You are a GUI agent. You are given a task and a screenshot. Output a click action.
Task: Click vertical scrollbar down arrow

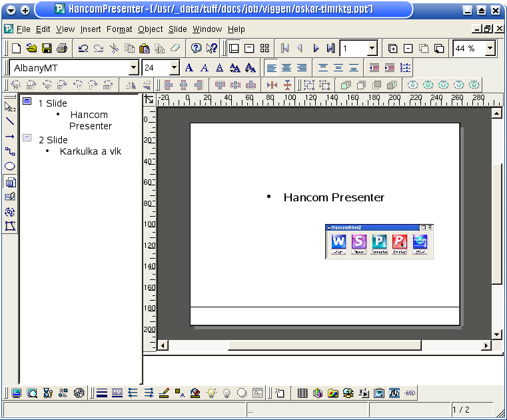coord(496,335)
